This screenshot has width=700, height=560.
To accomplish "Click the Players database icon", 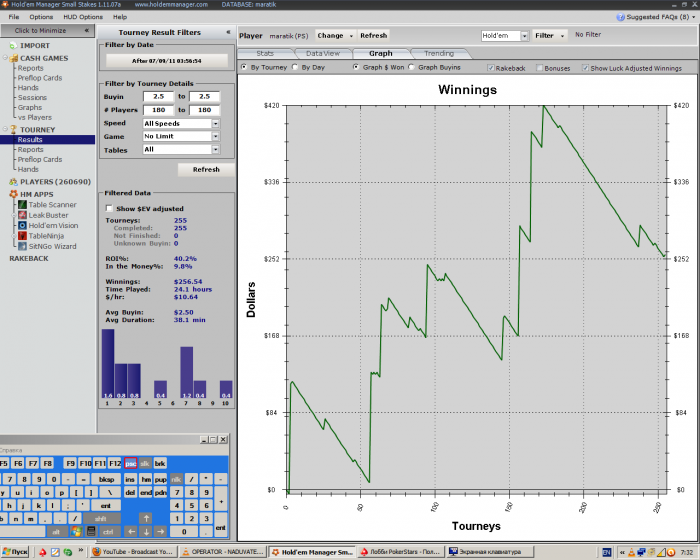I will tap(12, 182).
